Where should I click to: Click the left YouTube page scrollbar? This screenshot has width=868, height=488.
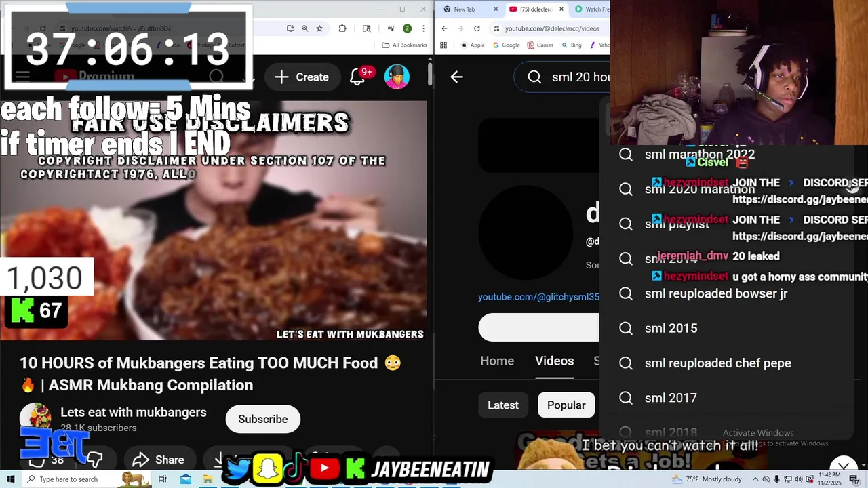click(430, 75)
